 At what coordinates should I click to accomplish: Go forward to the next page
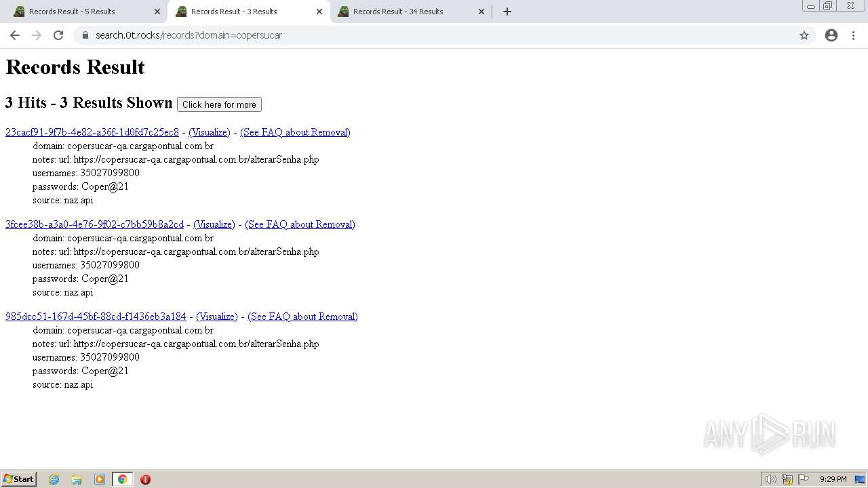tap(37, 35)
